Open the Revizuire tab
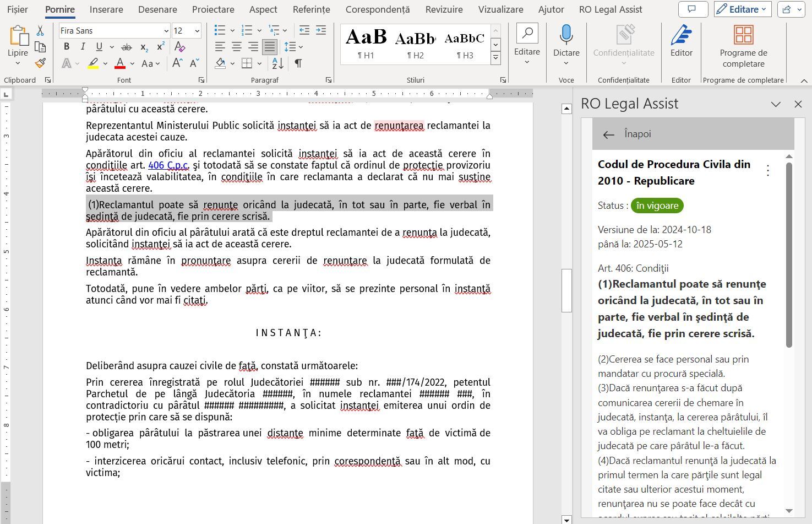The height and width of the screenshot is (524, 812). pyautogui.click(x=444, y=9)
